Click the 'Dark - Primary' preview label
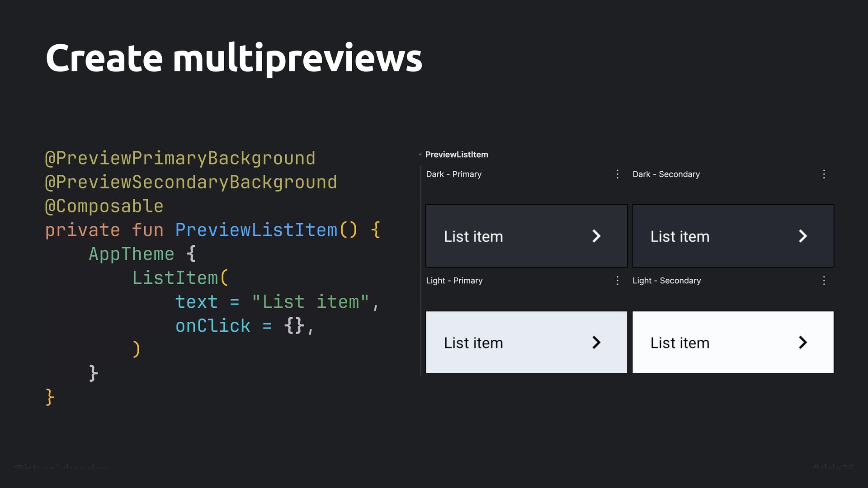Viewport: 868px width, 488px height. (x=454, y=174)
